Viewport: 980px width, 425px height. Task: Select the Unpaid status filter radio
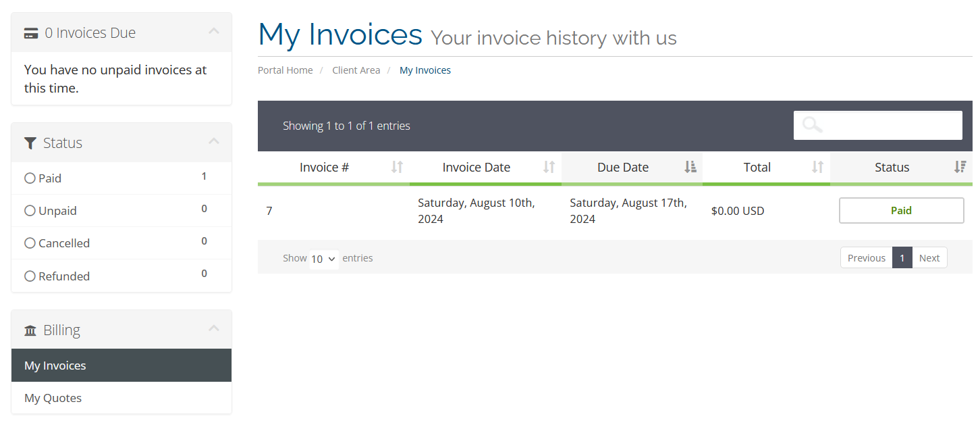(30, 211)
